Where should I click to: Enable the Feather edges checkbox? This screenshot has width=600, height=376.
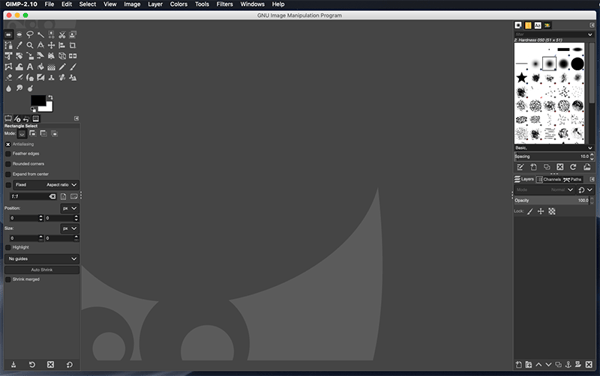[x=8, y=154]
